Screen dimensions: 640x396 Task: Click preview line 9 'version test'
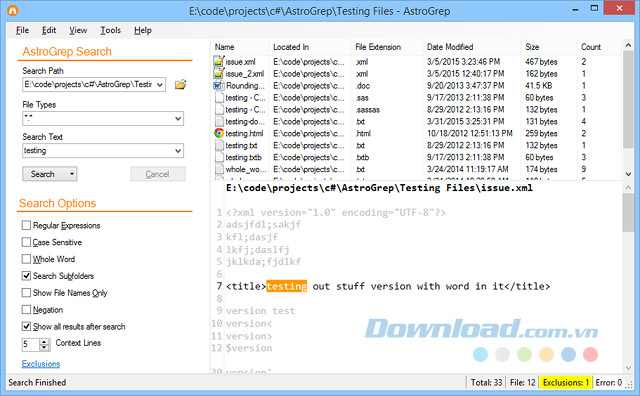260,311
